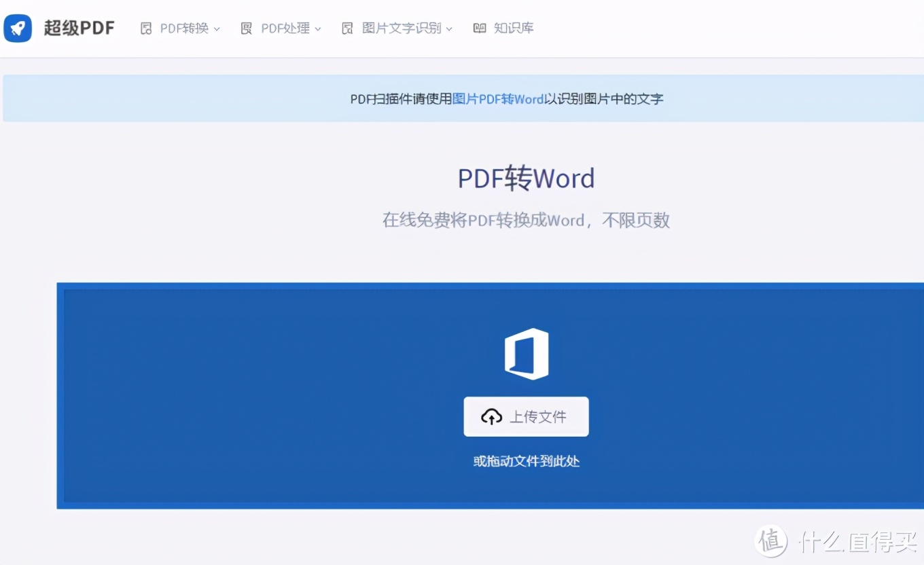The image size is (924, 565).
Task: Click the PDF转Word page title
Action: pyautogui.click(x=526, y=178)
